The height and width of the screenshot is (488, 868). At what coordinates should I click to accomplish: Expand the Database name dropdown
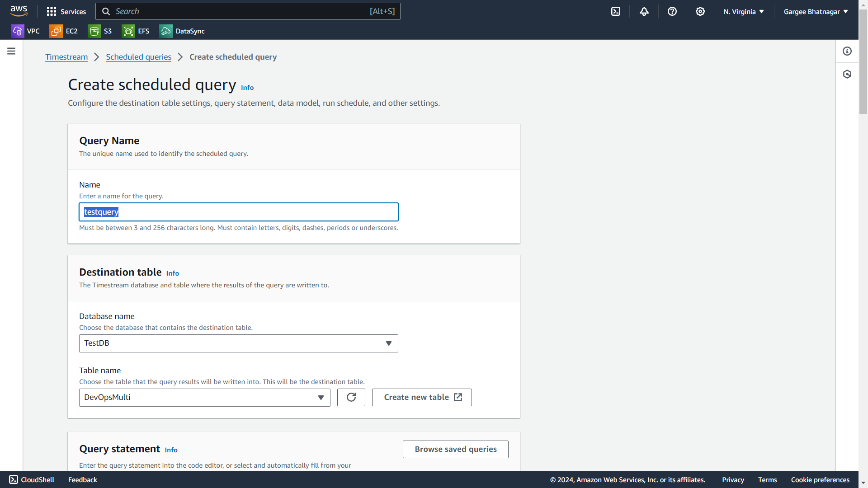238,343
